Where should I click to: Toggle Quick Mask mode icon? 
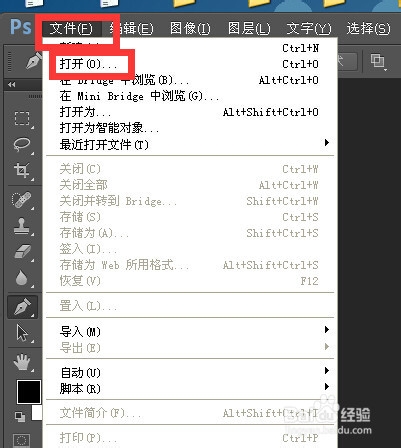coord(21,440)
